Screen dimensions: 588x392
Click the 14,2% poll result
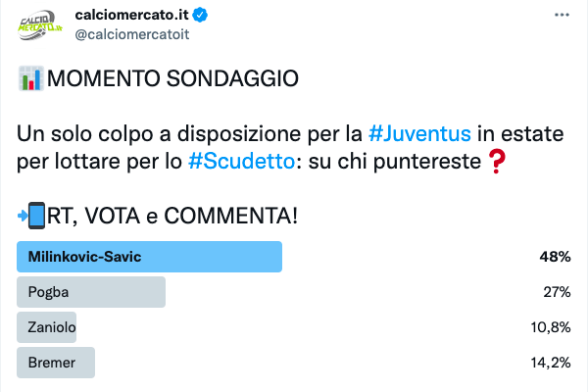tap(551, 362)
